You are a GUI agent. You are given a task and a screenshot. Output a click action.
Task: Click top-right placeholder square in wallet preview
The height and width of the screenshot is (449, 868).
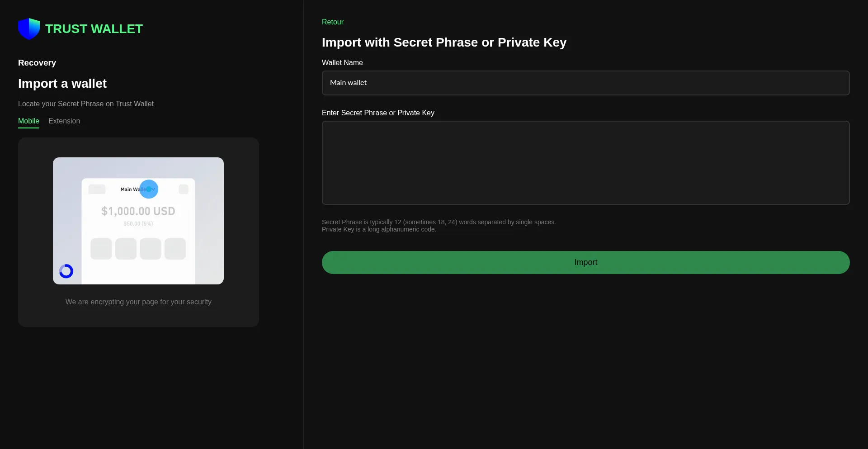pyautogui.click(x=184, y=189)
